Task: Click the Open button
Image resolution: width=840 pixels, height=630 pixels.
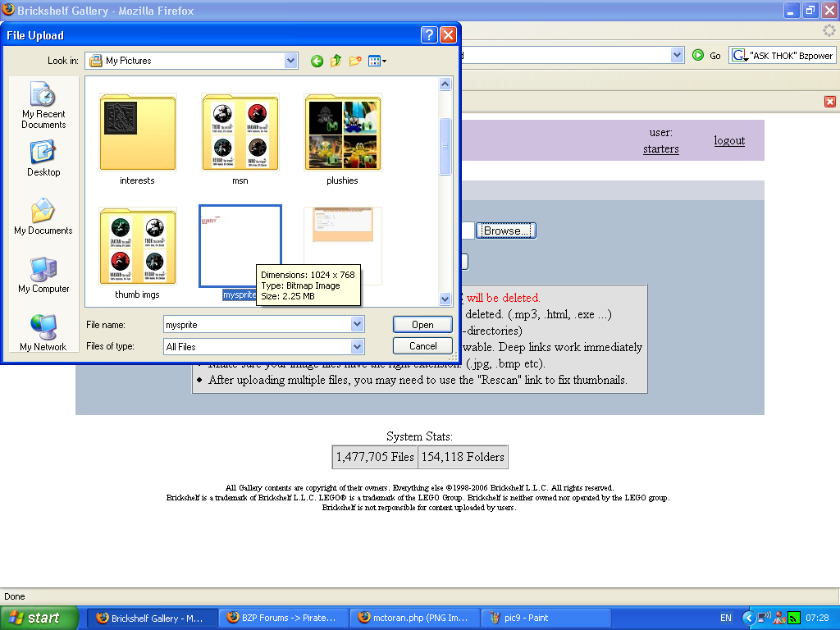Action: (x=422, y=324)
